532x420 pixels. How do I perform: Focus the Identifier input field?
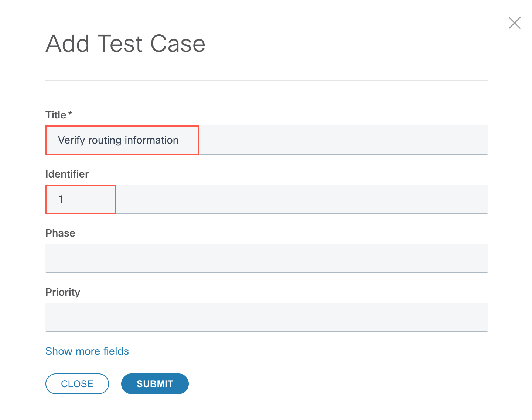pyautogui.click(x=266, y=199)
